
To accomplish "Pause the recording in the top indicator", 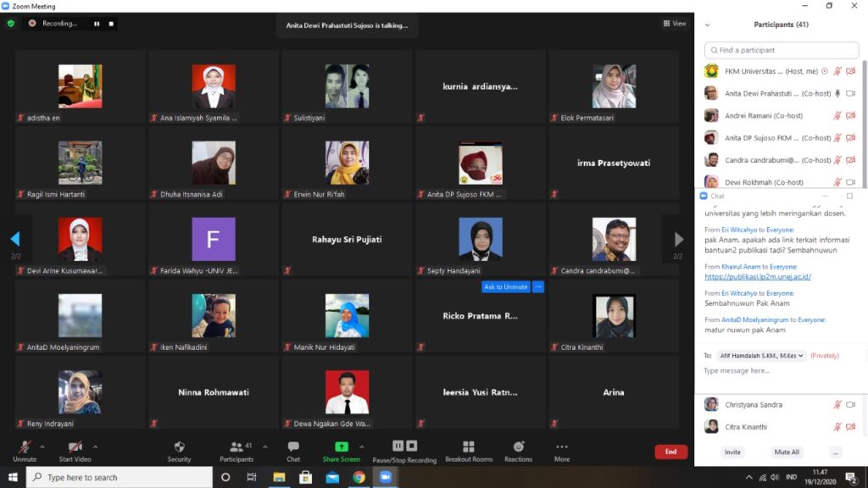I will click(97, 24).
